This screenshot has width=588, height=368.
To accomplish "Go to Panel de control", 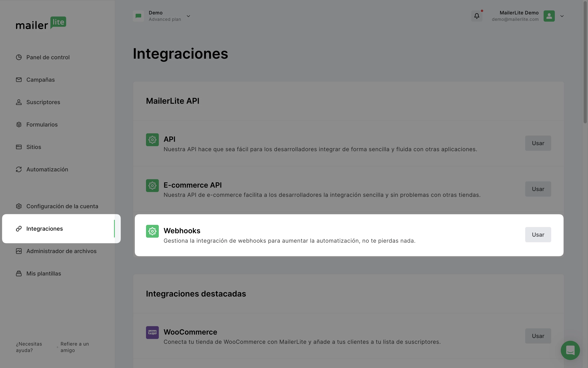I will tap(48, 57).
